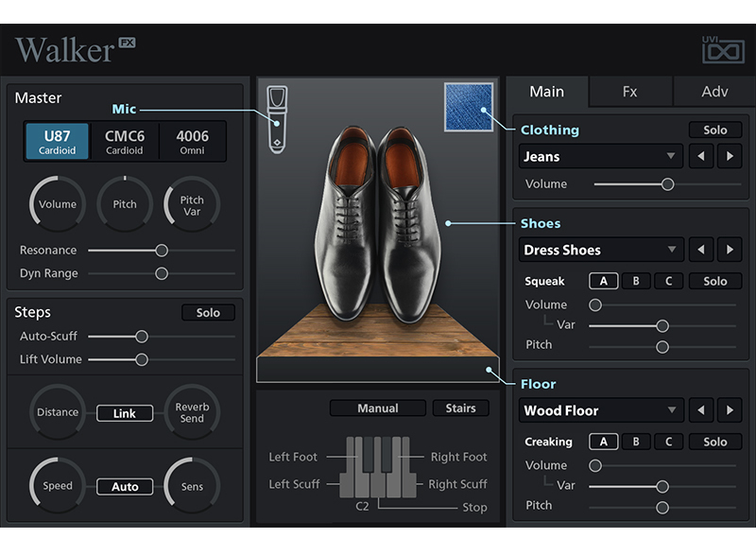
Task: Click the Auto-Scuff slider handle
Action: click(141, 337)
